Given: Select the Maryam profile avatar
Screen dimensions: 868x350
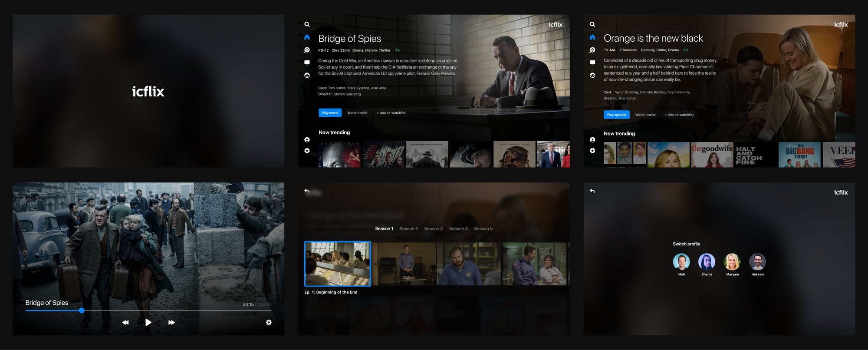Looking at the screenshot, I should 732,262.
